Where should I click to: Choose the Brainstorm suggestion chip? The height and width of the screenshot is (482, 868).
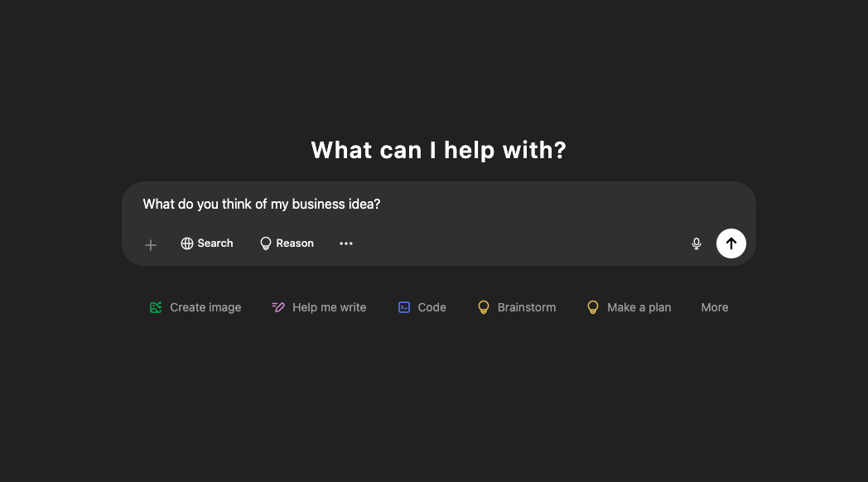[516, 306]
